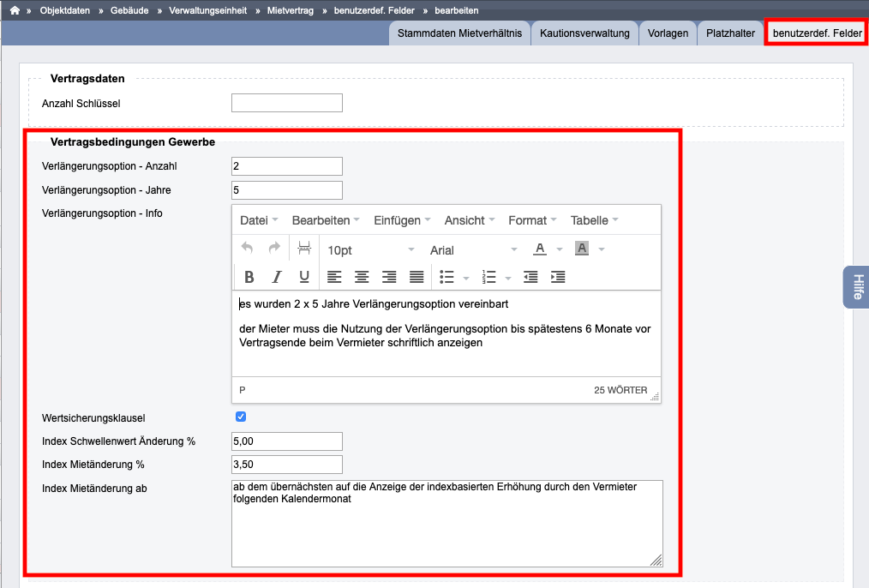Screen dimensions: 869x588
Task: Apply italic formatting
Action: (277, 277)
